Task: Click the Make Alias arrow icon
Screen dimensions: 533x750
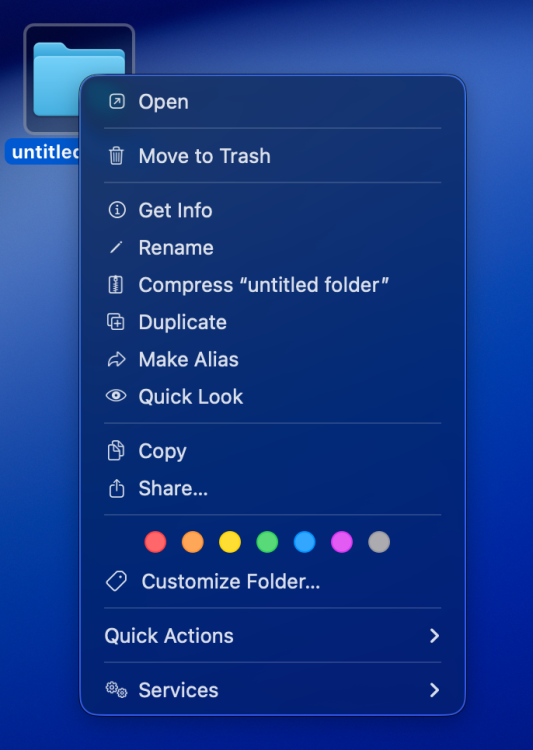Action: (116, 359)
